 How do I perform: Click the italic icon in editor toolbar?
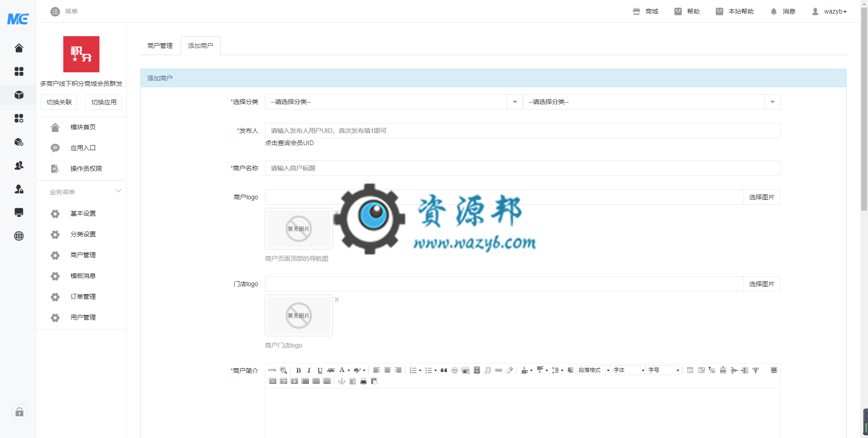point(309,370)
